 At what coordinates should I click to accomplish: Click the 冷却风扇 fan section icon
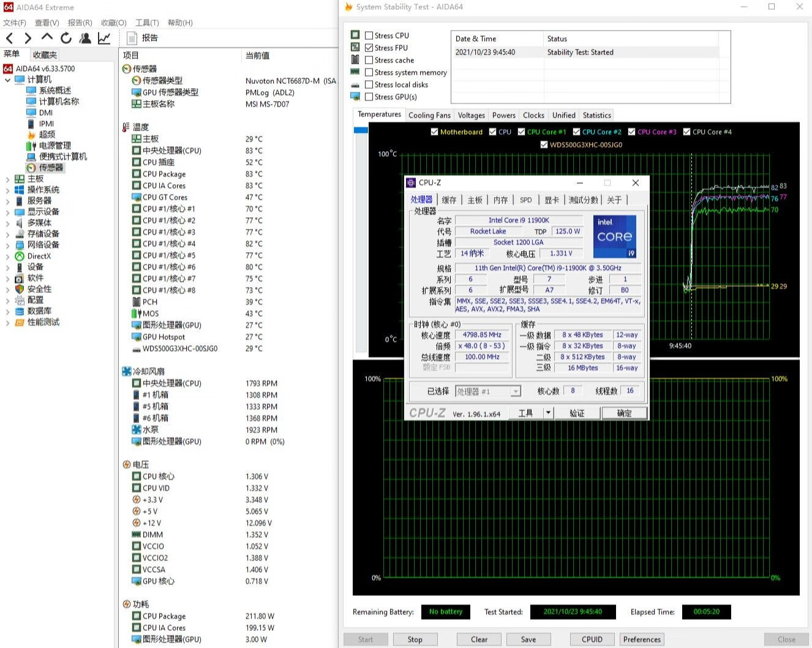click(126, 371)
